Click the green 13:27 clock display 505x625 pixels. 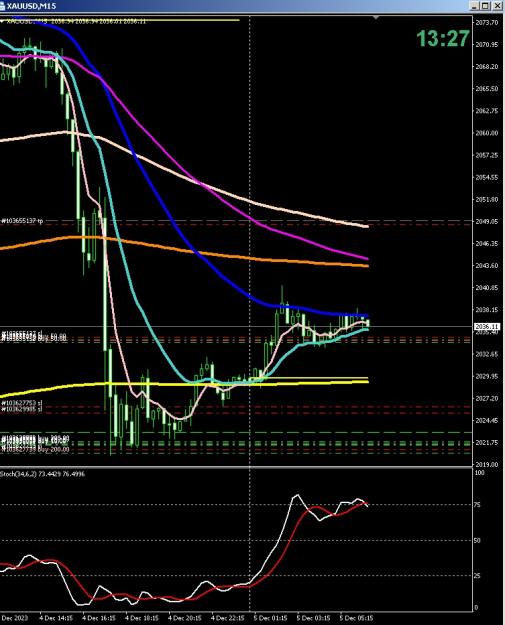(443, 39)
